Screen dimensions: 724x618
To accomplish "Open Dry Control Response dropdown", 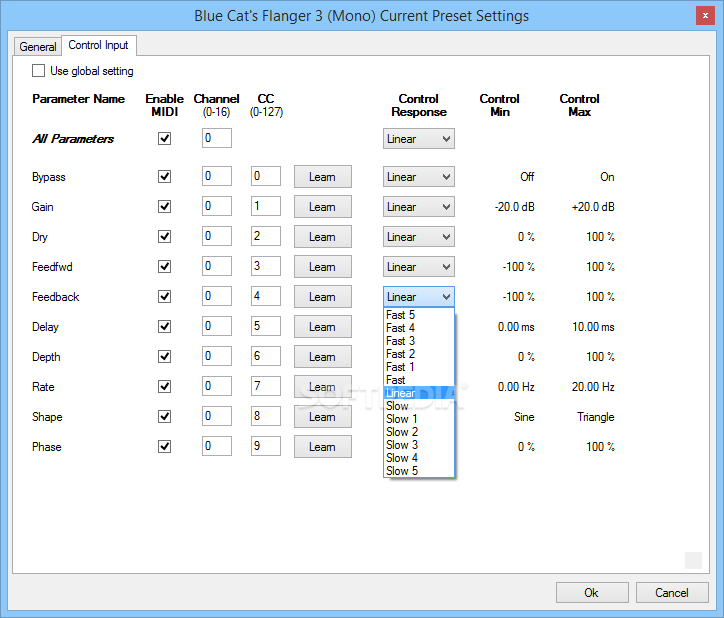I will 419,236.
